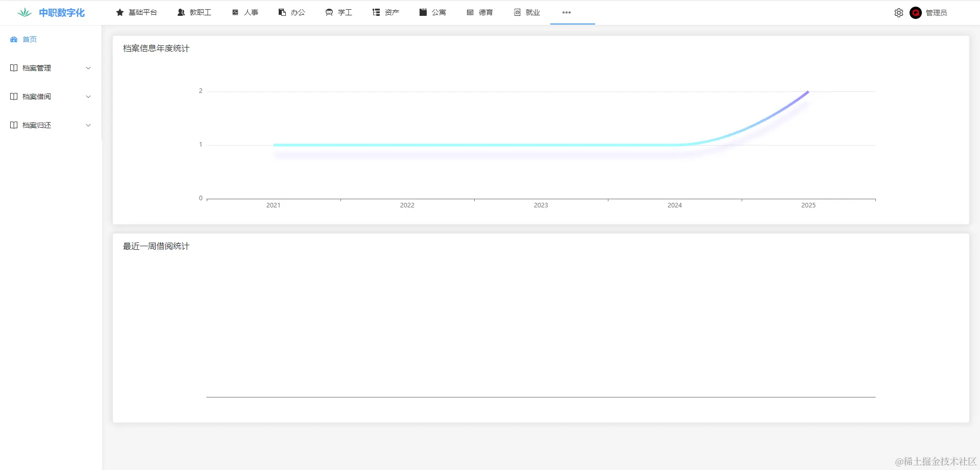Expand the 档案管理 chevron
The image size is (980, 470).
(x=88, y=68)
